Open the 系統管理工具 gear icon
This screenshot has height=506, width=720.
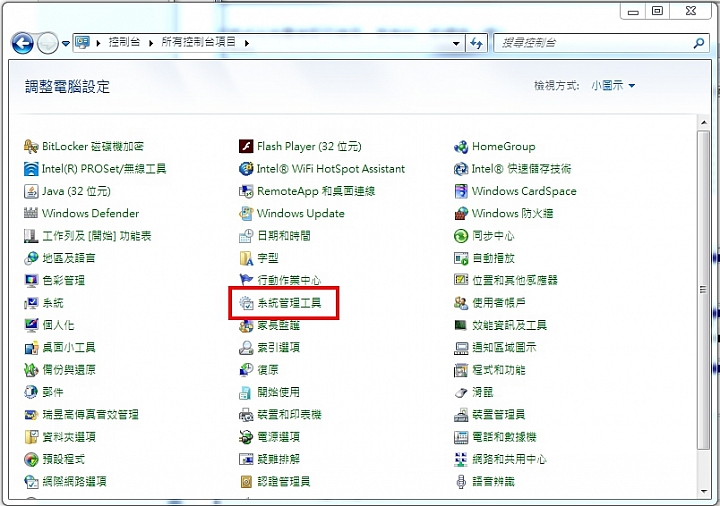coord(246,303)
